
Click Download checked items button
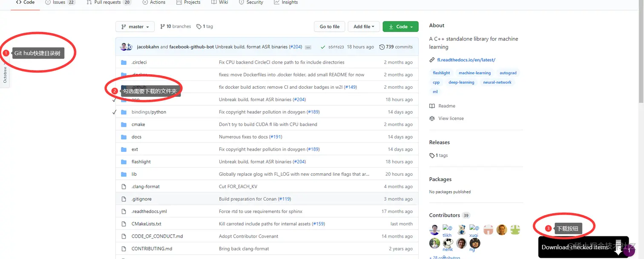click(x=583, y=247)
